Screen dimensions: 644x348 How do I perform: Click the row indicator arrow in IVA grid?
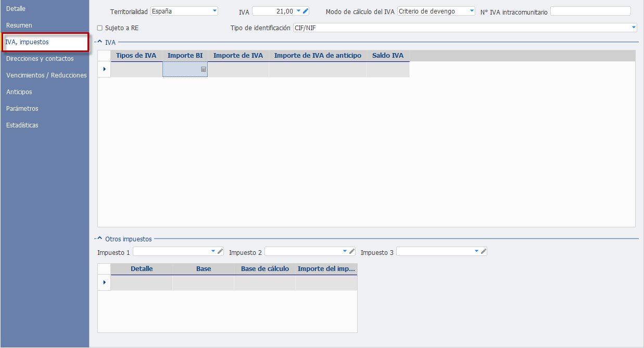[104, 69]
